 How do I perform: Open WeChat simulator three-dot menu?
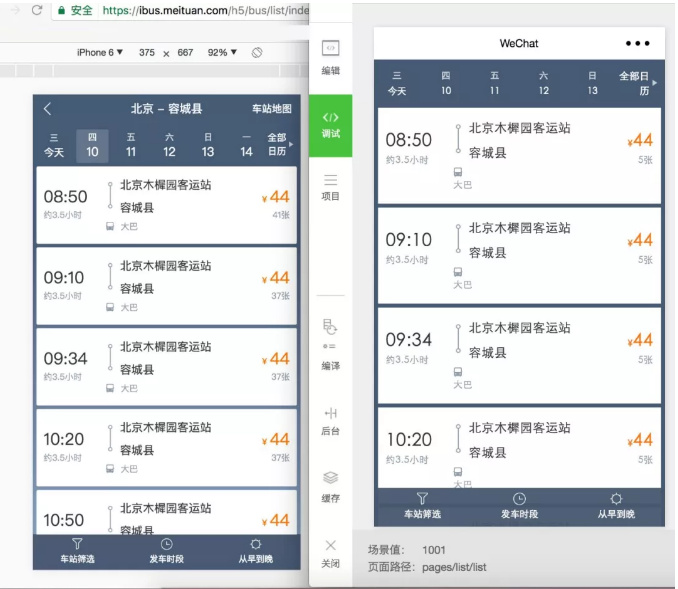pos(637,43)
